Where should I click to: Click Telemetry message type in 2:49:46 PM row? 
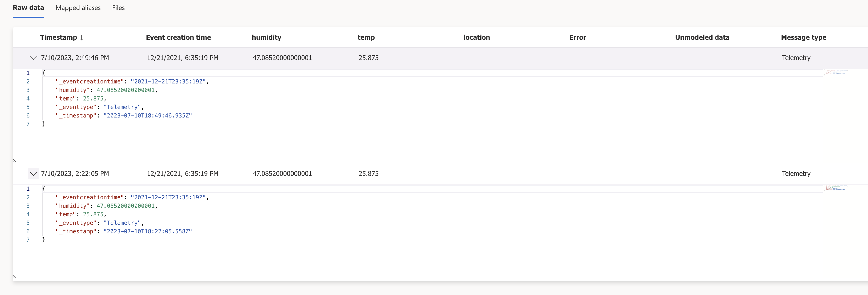tap(796, 58)
